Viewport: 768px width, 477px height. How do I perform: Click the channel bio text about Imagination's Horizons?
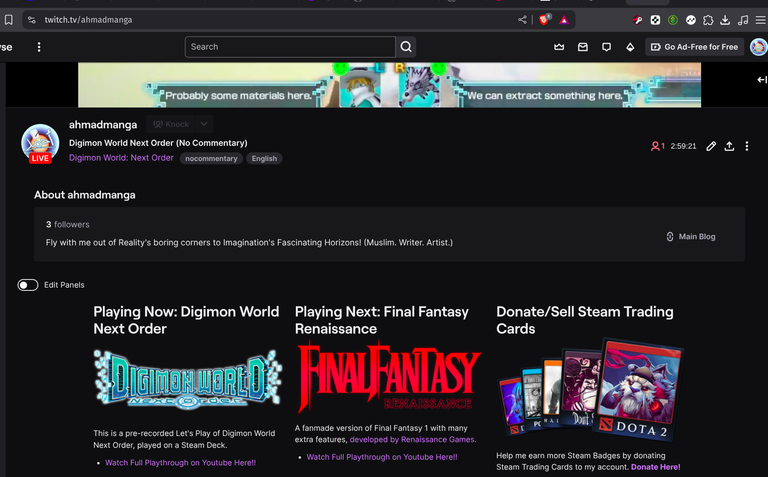point(249,242)
